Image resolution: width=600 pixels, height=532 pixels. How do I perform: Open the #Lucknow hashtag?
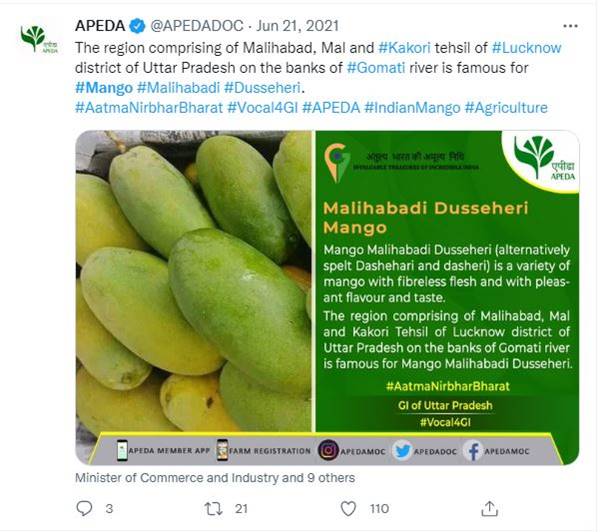point(527,47)
